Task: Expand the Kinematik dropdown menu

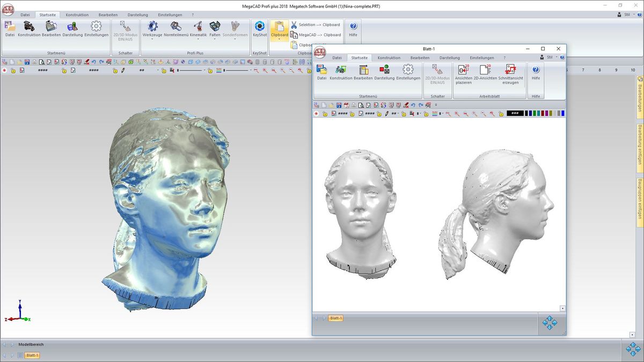Action: (198, 39)
